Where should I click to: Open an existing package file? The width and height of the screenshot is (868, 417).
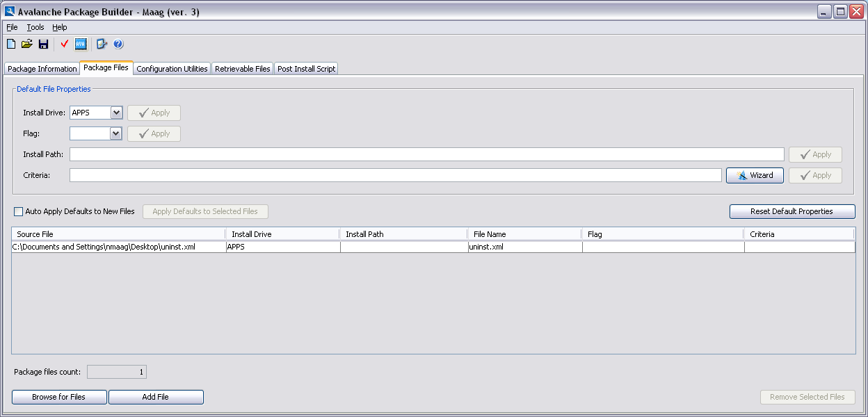(x=27, y=43)
